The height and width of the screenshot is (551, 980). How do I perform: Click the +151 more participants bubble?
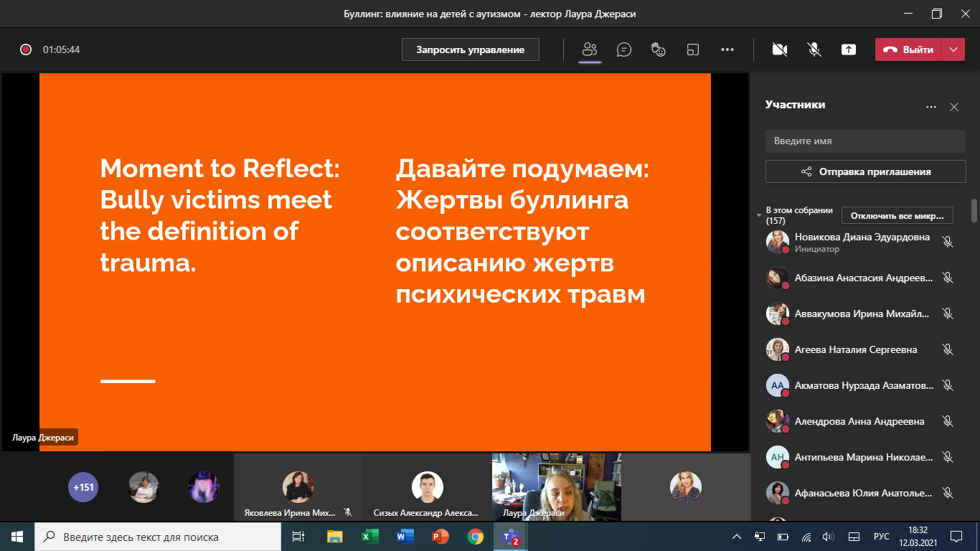point(83,487)
